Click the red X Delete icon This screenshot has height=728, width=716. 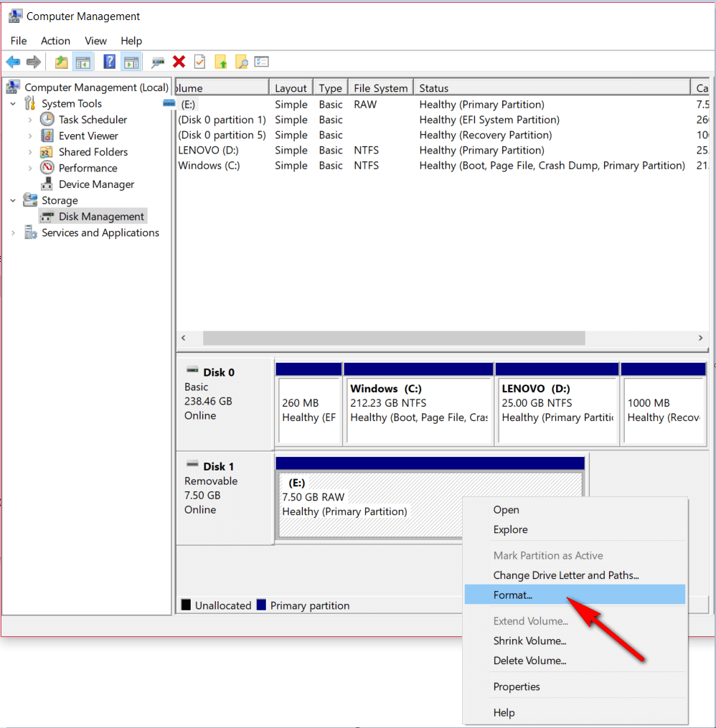[x=179, y=62]
